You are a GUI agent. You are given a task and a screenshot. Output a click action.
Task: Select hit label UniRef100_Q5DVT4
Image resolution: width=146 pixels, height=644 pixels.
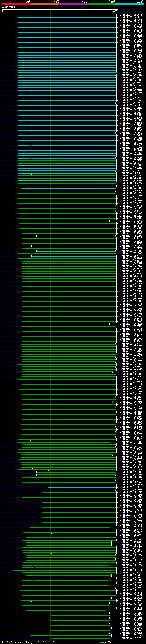pos(131,30)
